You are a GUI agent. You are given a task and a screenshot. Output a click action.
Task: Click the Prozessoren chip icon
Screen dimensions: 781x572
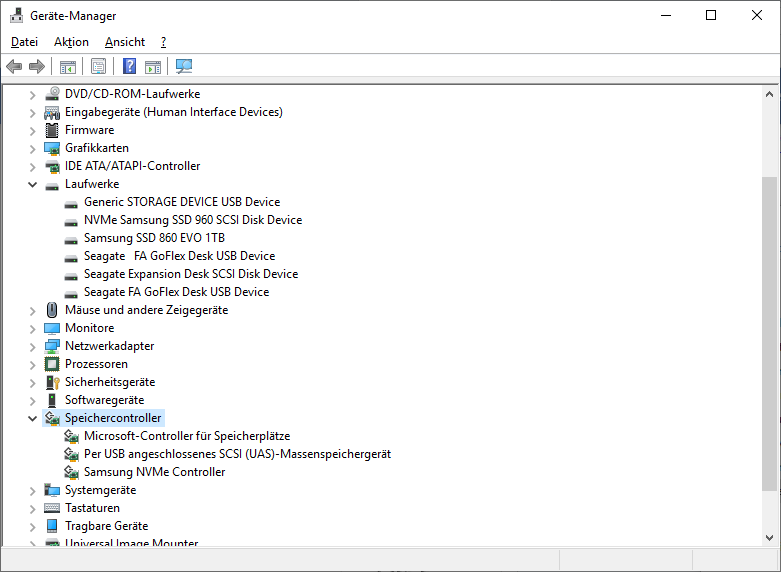coord(52,364)
